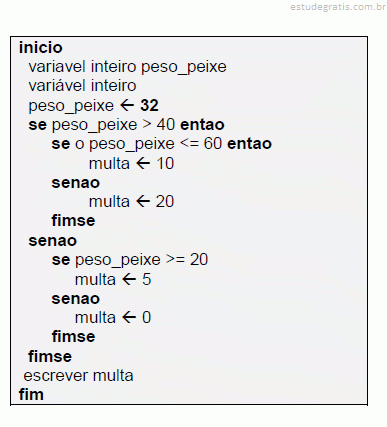Click the estudegratis.com.br watermark text
This screenshot has height=427, width=387.
point(338,7)
